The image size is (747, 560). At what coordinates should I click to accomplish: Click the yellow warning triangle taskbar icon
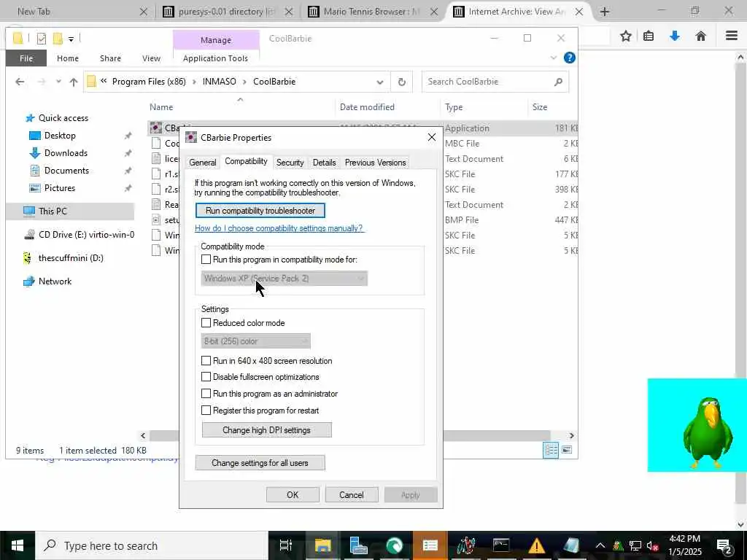(536, 545)
